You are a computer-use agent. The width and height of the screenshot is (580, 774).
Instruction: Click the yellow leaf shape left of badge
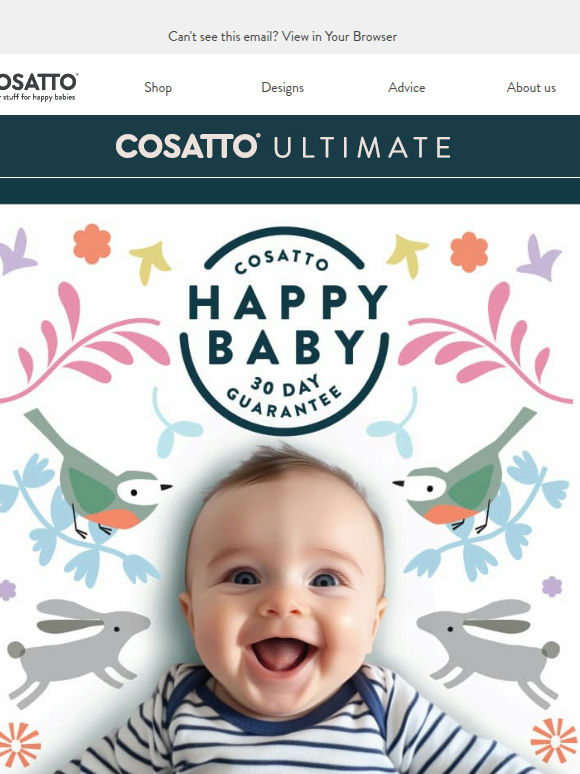[x=150, y=262]
